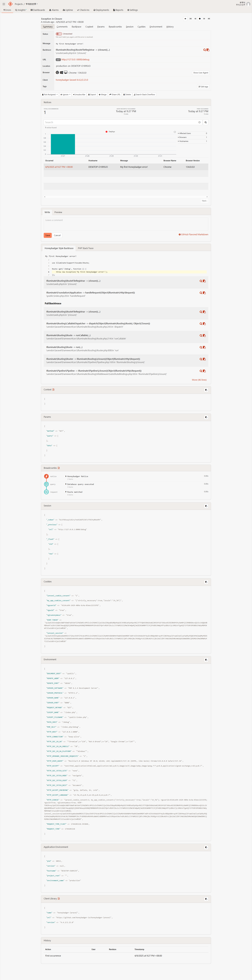Switch to the PHP Stack Trace tab
Screen dimensions: 252x980
coord(86,248)
